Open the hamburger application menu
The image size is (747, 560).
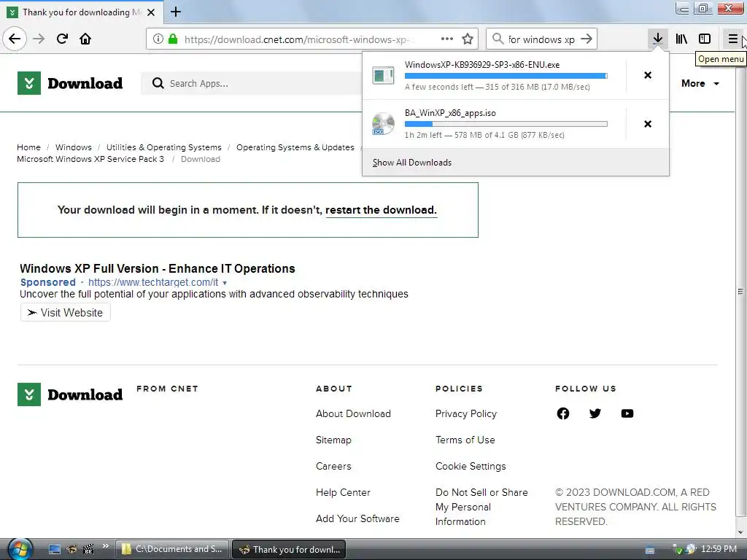(732, 39)
